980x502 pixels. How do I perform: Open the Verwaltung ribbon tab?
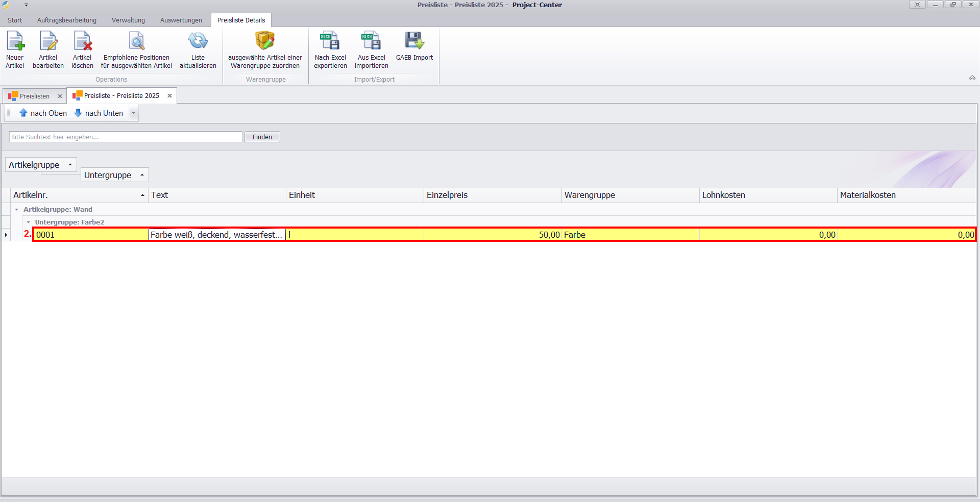pos(128,20)
